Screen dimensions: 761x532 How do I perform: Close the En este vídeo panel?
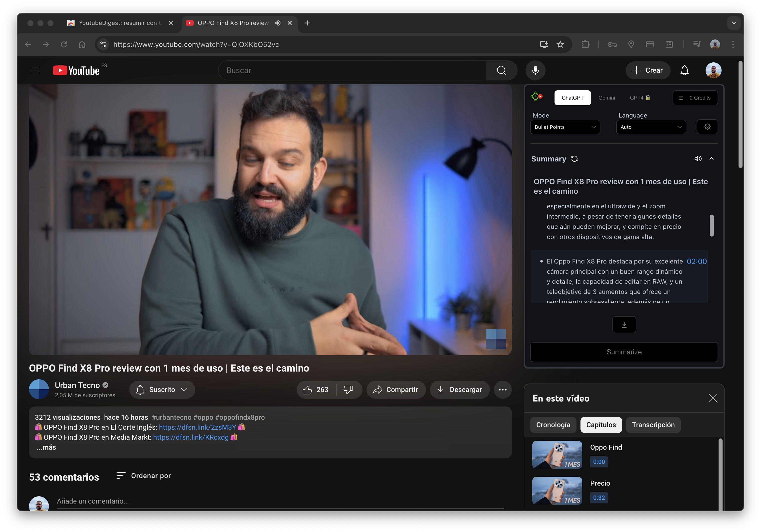[x=713, y=398]
